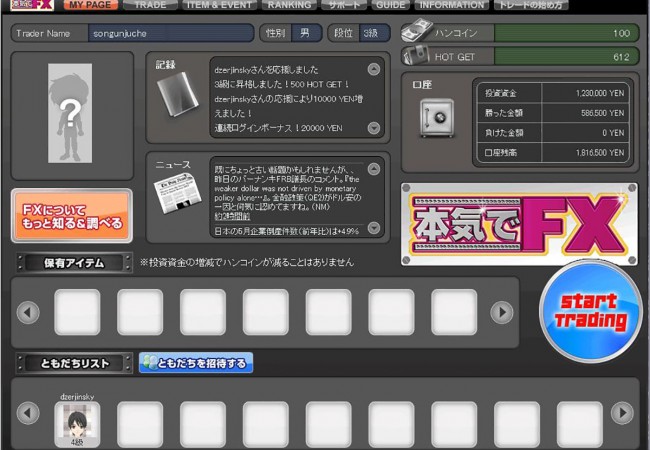This screenshot has height=450, width=650.
Task: Open the MY PAGE tab
Action: 90,5
